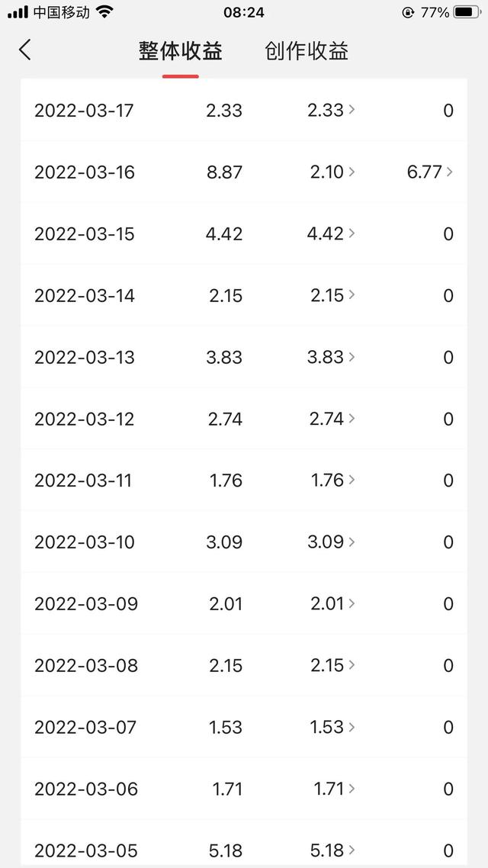Tap the 1.53 creation earnings on 2022-03-07

(x=328, y=727)
